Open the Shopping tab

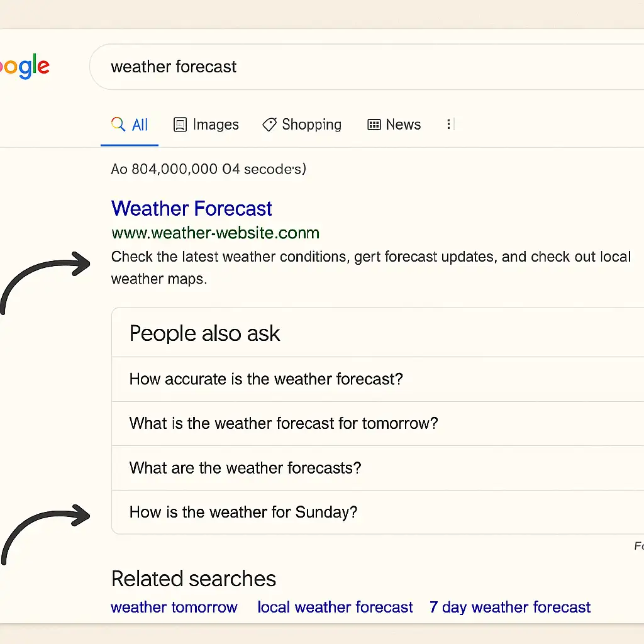coord(311,125)
